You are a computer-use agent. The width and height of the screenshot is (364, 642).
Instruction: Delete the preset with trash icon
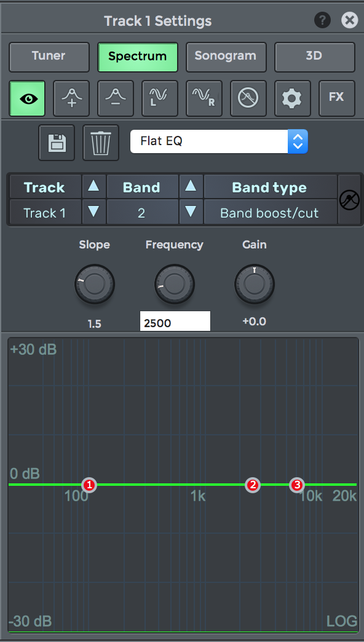click(x=101, y=143)
